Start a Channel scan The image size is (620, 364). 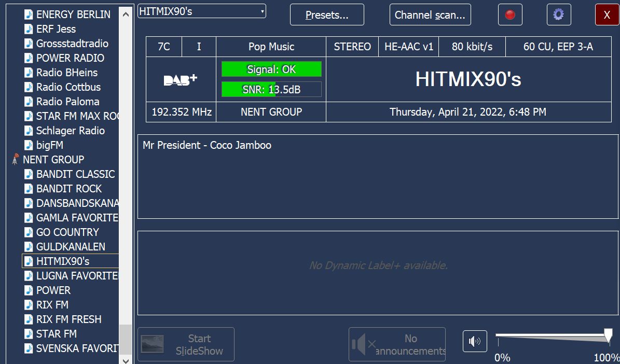pyautogui.click(x=430, y=15)
